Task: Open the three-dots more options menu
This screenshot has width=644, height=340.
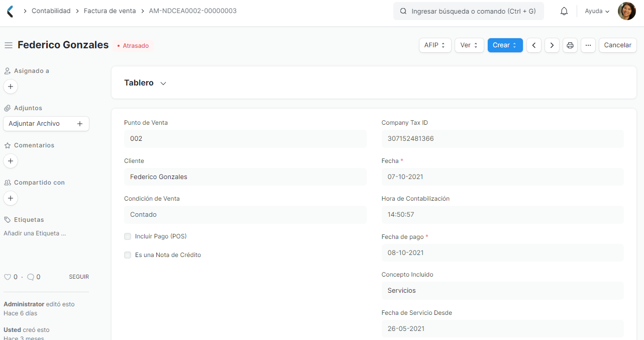Action: pos(588,45)
